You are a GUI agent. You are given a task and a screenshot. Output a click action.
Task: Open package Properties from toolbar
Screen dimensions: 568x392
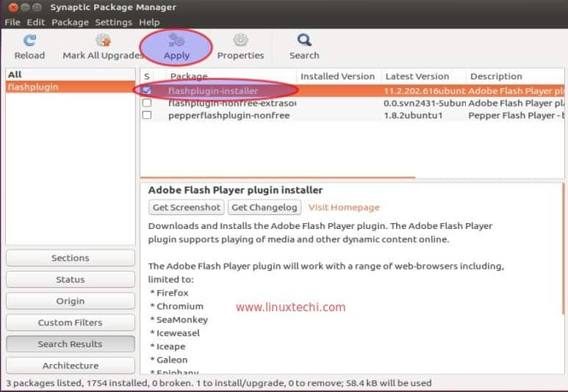click(240, 47)
